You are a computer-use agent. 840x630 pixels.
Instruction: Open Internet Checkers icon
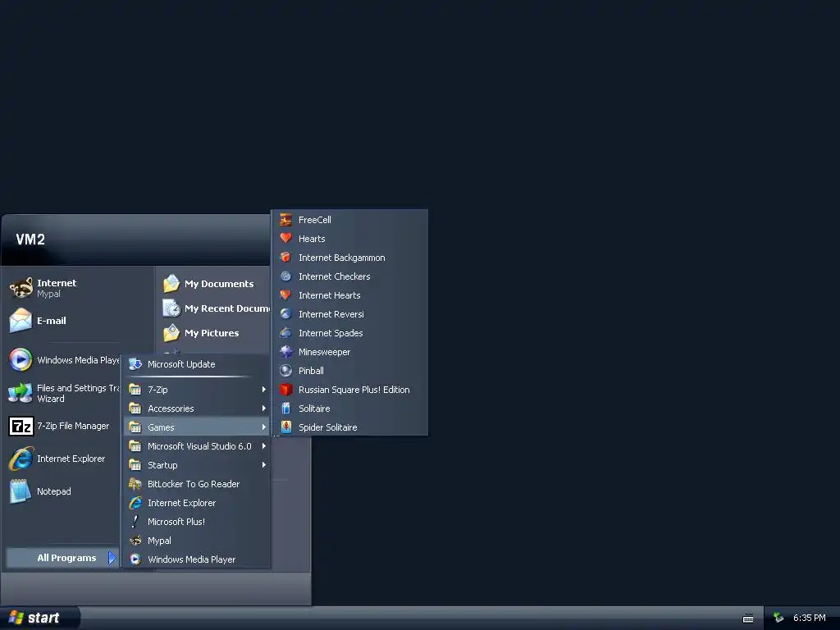[286, 276]
